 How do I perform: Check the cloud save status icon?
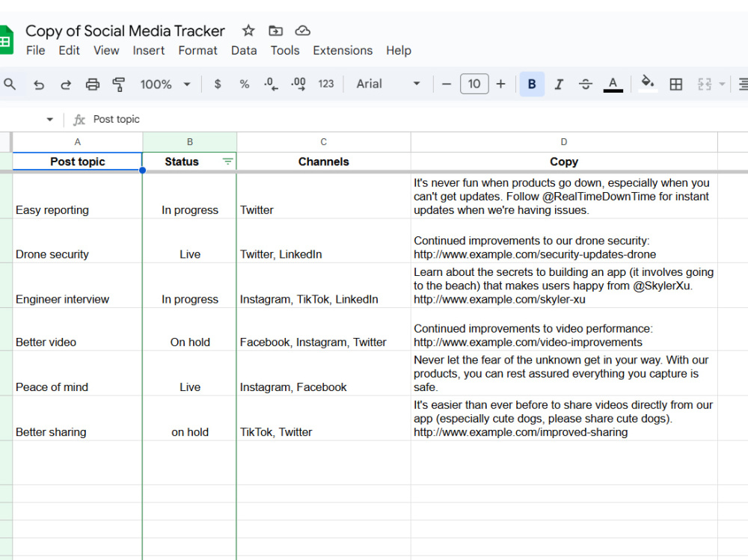click(x=302, y=31)
